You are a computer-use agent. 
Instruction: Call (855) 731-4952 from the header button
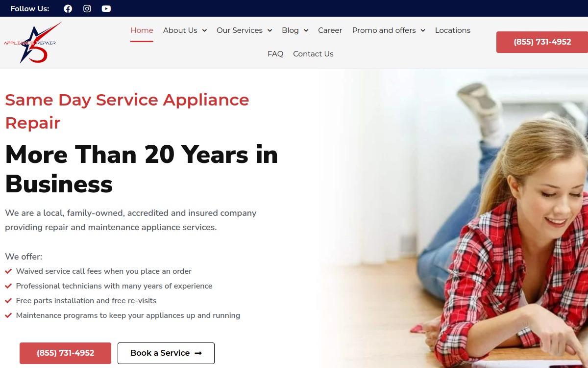pyautogui.click(x=542, y=42)
